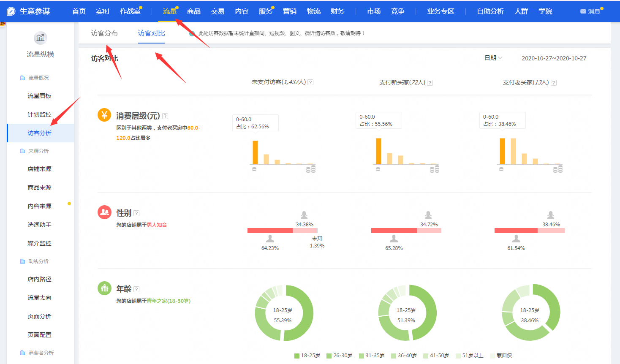Open 页面分析 in the sidebar
The width and height of the screenshot is (620, 364).
[41, 316]
